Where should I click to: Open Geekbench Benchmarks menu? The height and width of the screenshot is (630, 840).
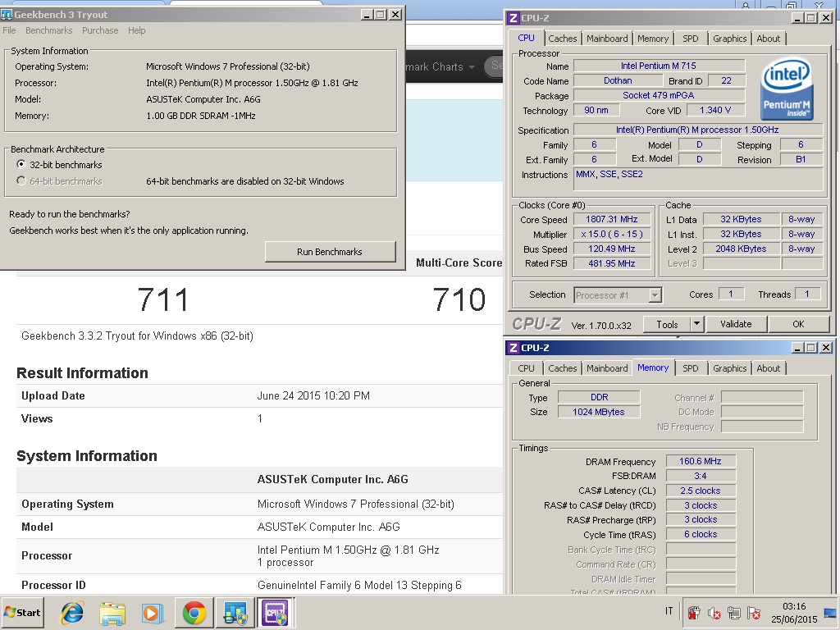pyautogui.click(x=48, y=30)
